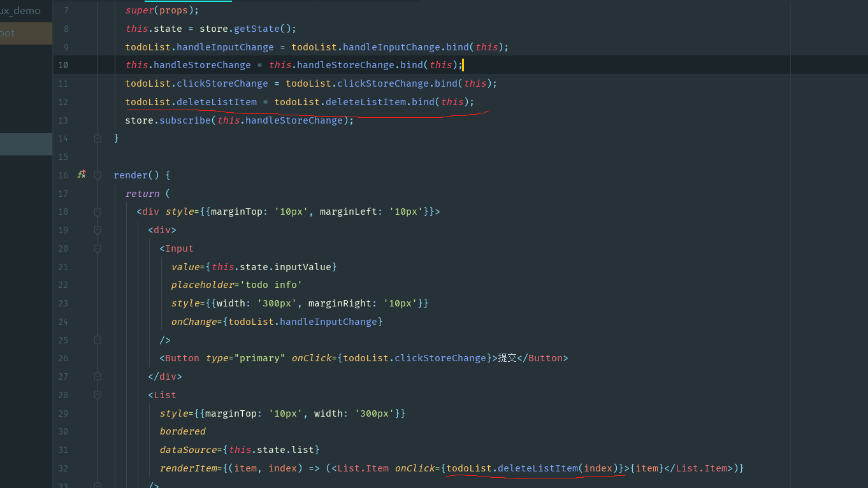868x488 pixels.
Task: Fold the outer div at line 18
Action: tap(98, 212)
